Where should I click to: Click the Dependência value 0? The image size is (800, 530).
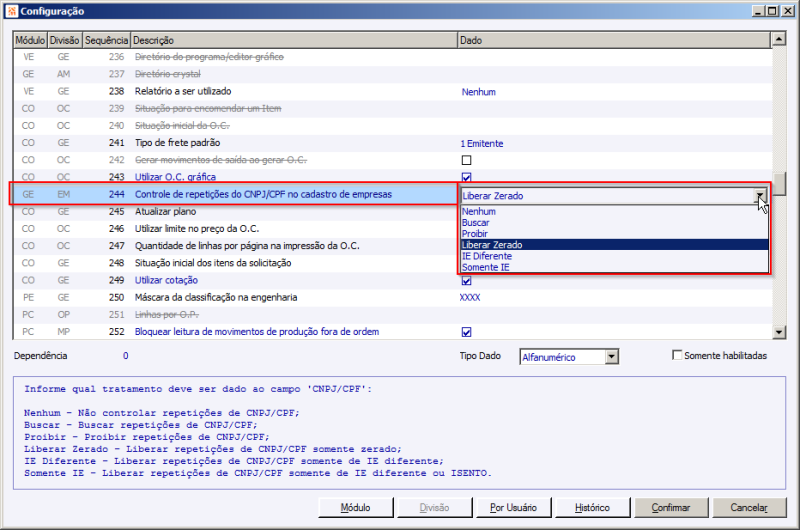(x=126, y=356)
